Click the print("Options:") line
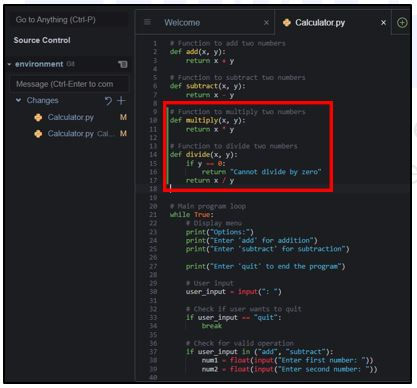This screenshot has height=388, width=417. pos(220,232)
